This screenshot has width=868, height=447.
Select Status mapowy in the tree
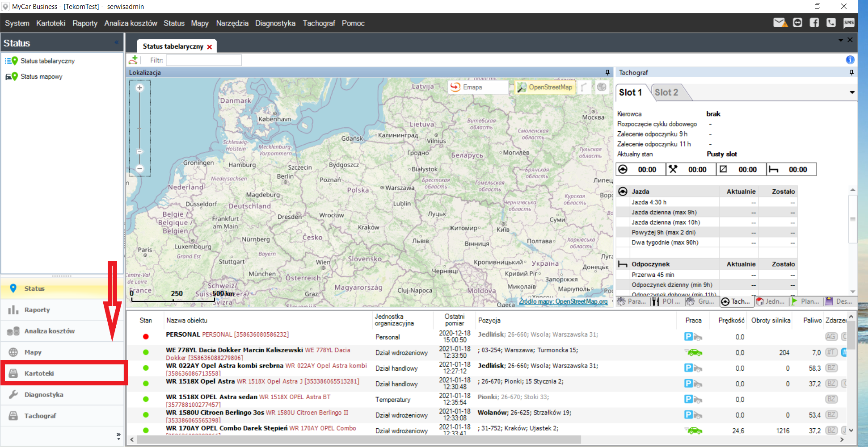pos(41,76)
